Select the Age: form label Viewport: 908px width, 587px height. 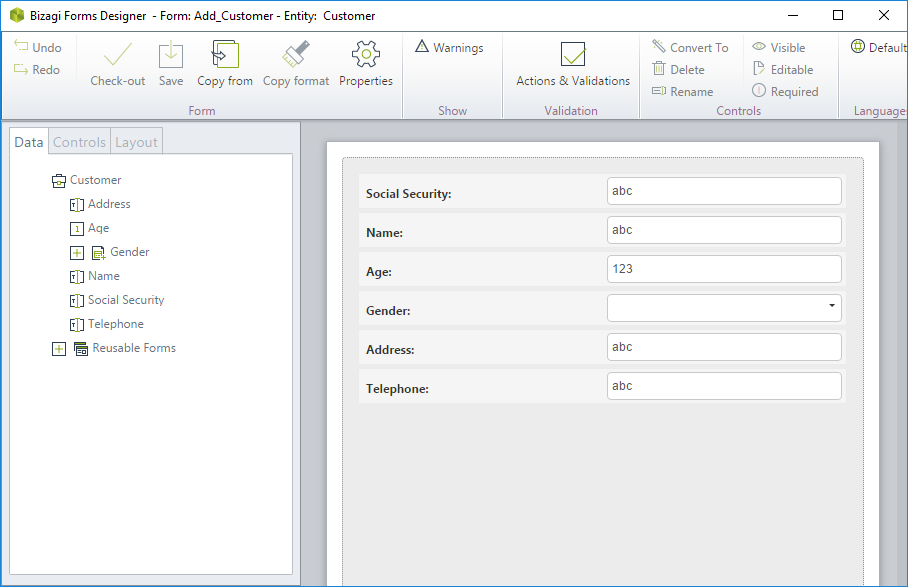click(379, 272)
